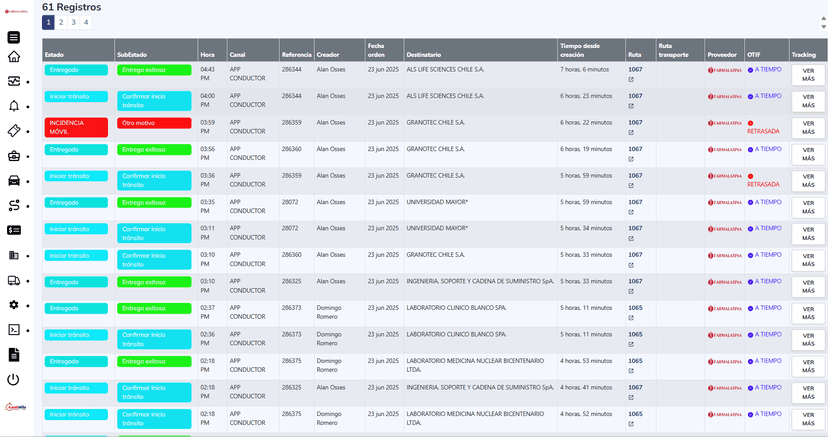The height and width of the screenshot is (437, 828).
Task: Select the truck icon in the sidebar
Action: pyautogui.click(x=14, y=280)
